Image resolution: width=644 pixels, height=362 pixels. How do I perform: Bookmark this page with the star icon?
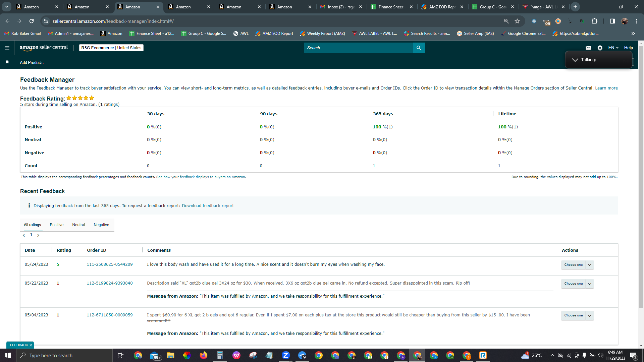(517, 21)
